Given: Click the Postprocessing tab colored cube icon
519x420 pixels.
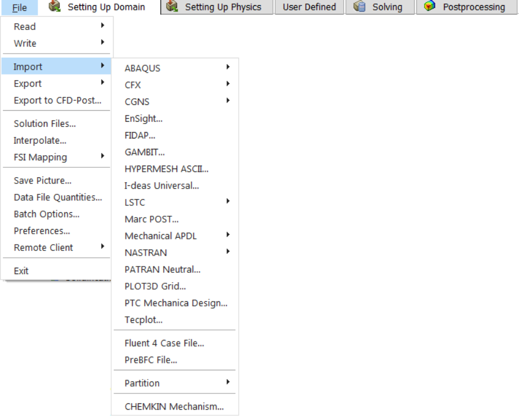Looking at the screenshot, I should (430, 6).
